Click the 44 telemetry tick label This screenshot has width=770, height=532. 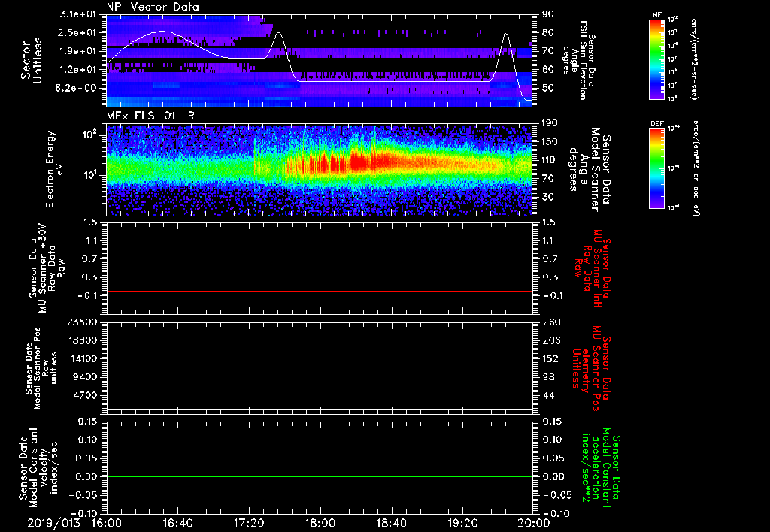pyautogui.click(x=548, y=395)
